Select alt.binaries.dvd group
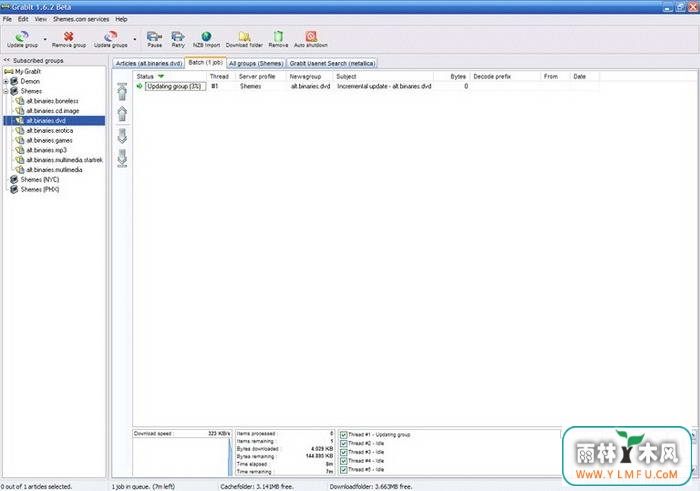700x491 pixels. click(46, 121)
